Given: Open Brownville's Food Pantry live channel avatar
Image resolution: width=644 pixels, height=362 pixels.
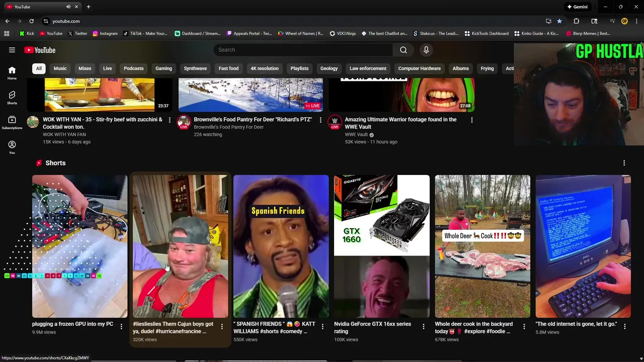Looking at the screenshot, I should point(184,122).
